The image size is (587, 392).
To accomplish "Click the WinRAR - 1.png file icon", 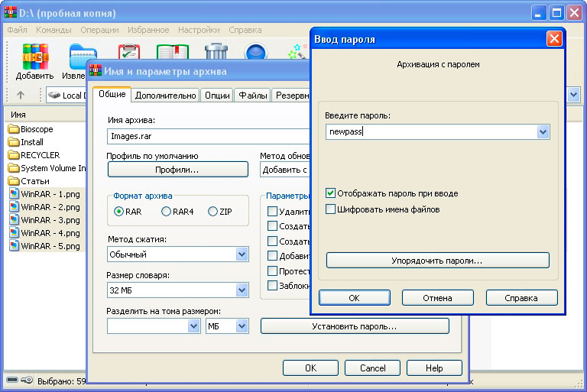I will 15,194.
